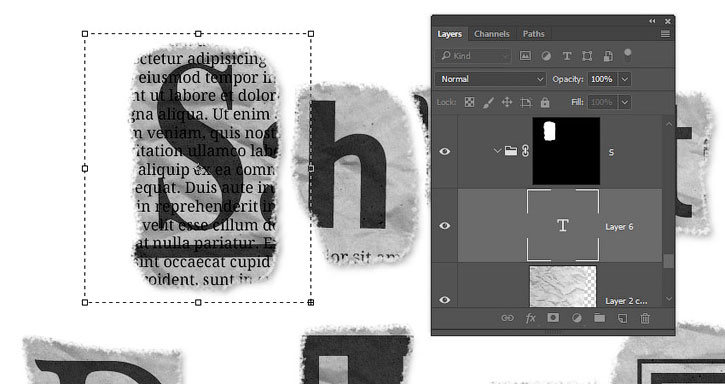Click the S group name label
Image resolution: width=725 pixels, height=384 pixels.
(611, 152)
